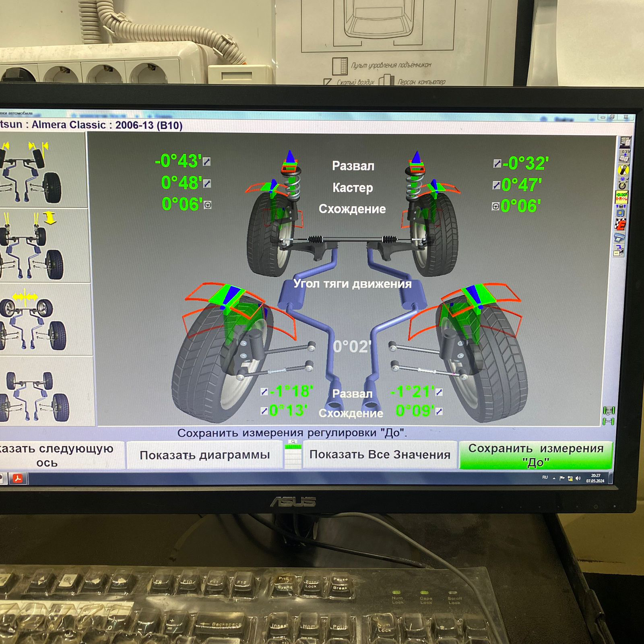Click the 'Угол тяги движения' label

(x=352, y=284)
